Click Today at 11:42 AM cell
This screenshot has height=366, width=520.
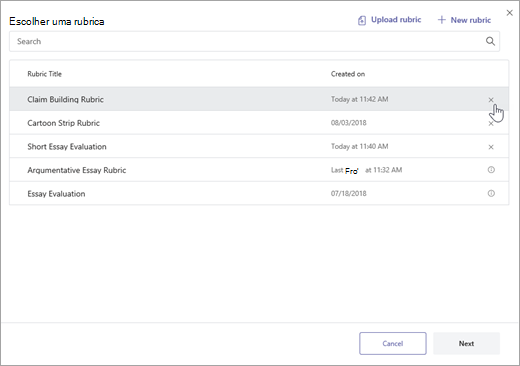pyautogui.click(x=359, y=99)
